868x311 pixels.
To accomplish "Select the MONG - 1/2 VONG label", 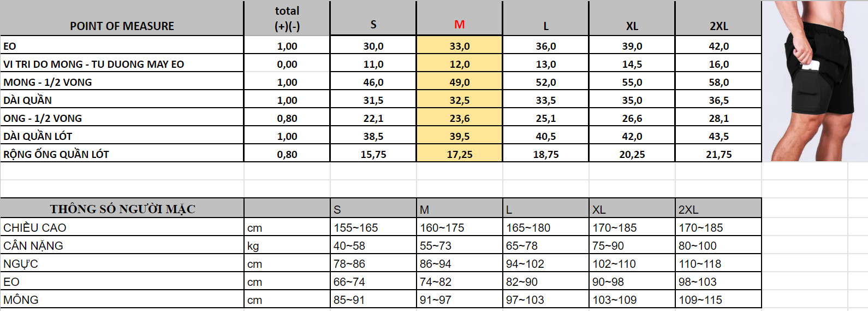I will (x=122, y=81).
